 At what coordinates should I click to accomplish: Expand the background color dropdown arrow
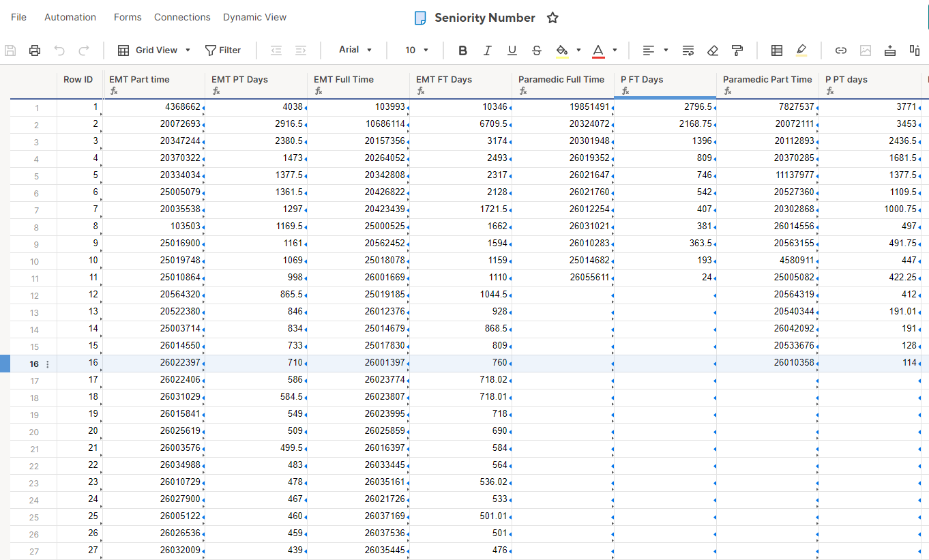[x=578, y=50]
